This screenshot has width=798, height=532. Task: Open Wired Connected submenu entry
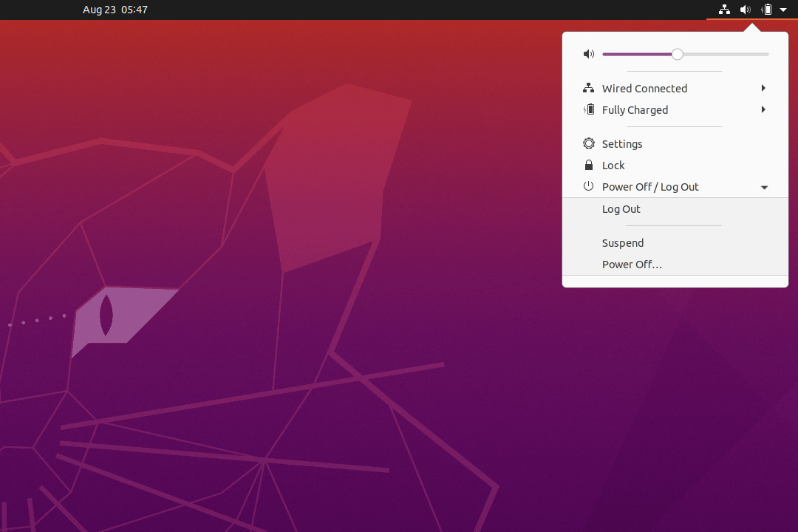(x=675, y=88)
